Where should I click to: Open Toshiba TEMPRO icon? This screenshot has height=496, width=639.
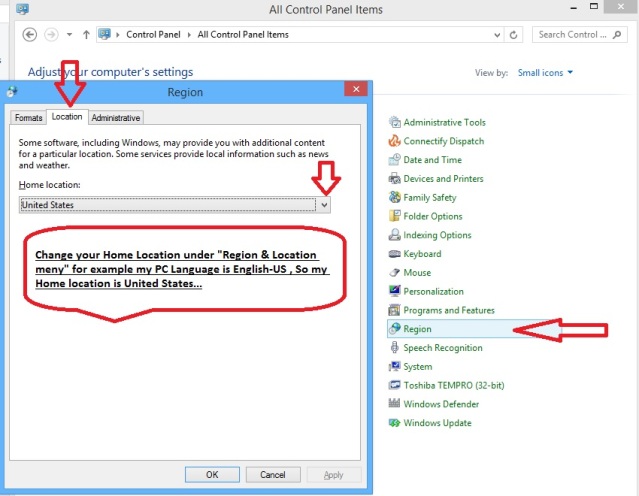(x=394, y=385)
